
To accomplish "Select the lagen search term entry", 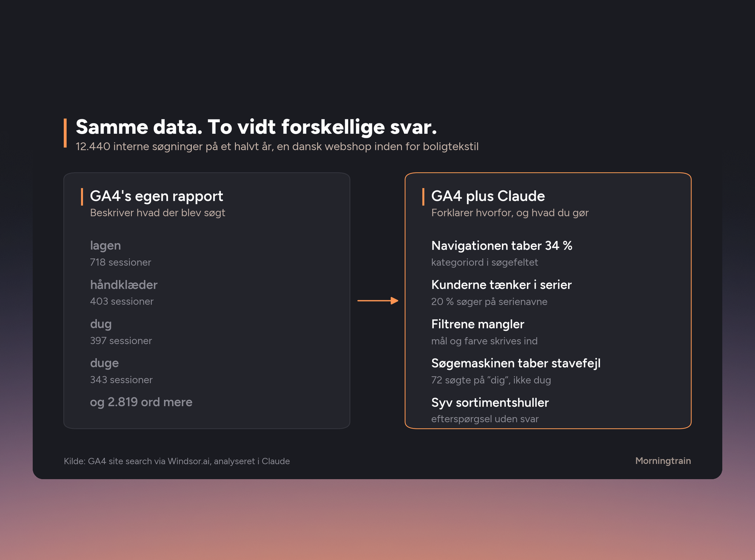I will 120,253.
